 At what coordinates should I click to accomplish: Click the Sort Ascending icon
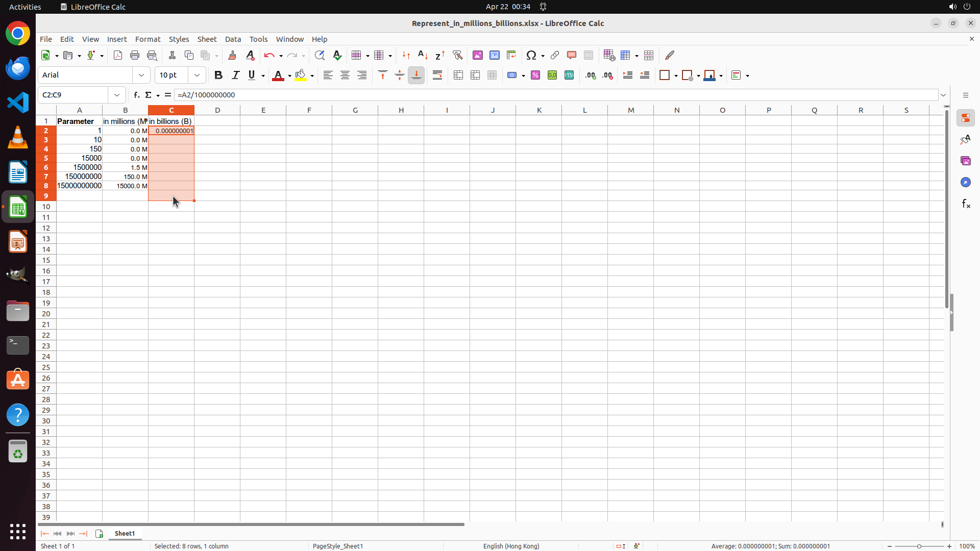[x=423, y=55]
